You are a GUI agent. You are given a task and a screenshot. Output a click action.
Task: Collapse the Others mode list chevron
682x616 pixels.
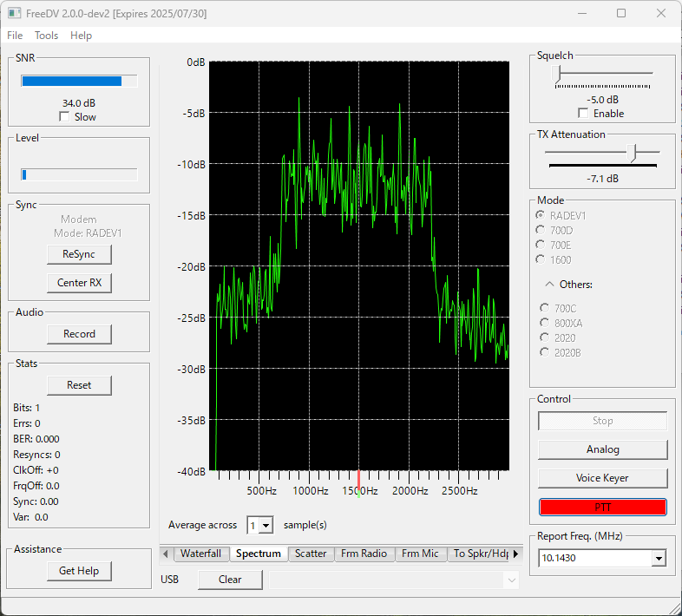[x=549, y=284]
